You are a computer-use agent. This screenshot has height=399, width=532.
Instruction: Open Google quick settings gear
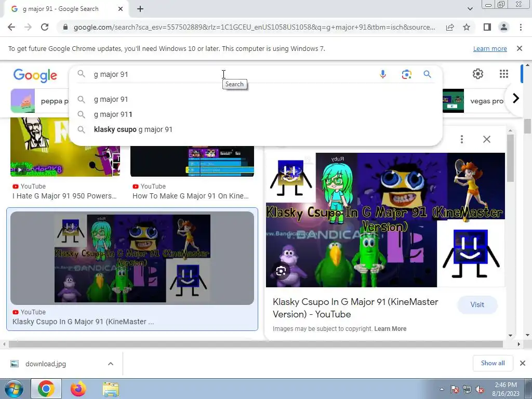(x=478, y=74)
